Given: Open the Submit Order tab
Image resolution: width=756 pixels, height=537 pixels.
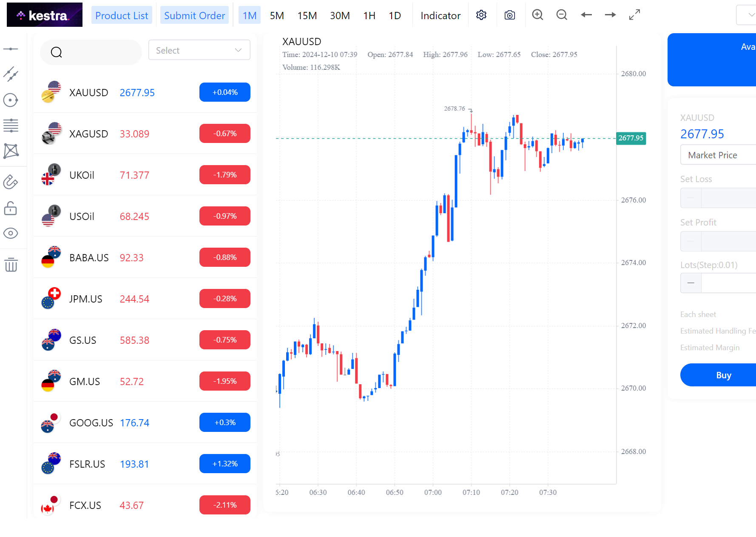Looking at the screenshot, I should pyautogui.click(x=194, y=16).
